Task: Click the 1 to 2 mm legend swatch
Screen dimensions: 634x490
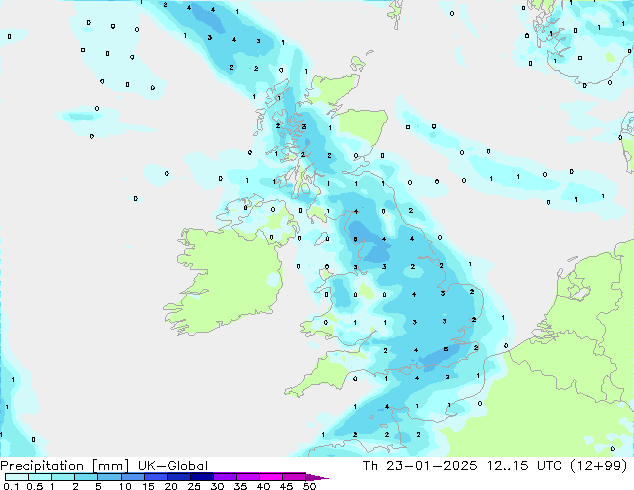Action: [x=63, y=477]
